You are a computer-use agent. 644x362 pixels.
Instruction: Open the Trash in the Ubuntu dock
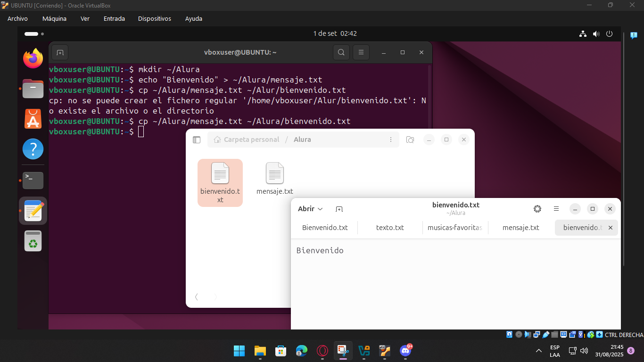33,241
